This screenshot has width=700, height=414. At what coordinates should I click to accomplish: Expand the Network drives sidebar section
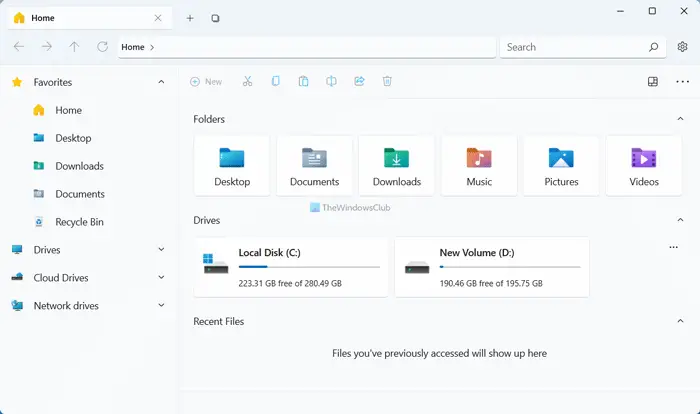coord(161,305)
